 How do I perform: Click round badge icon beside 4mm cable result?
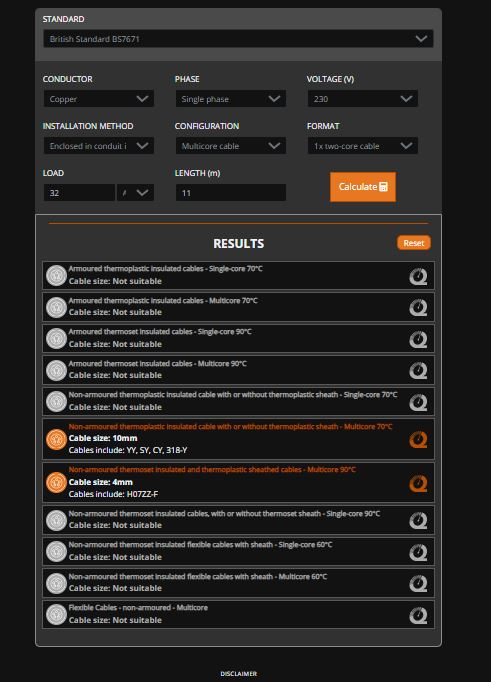[57, 482]
